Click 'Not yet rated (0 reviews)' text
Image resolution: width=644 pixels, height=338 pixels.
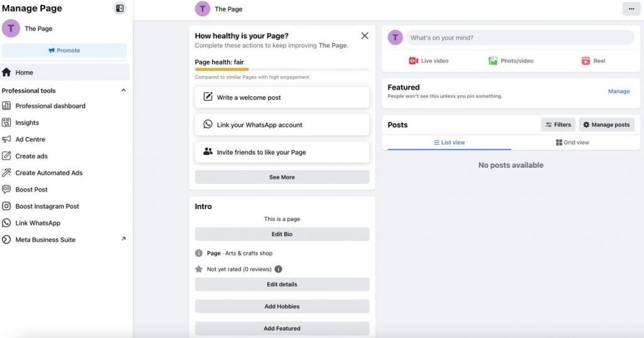tap(239, 269)
